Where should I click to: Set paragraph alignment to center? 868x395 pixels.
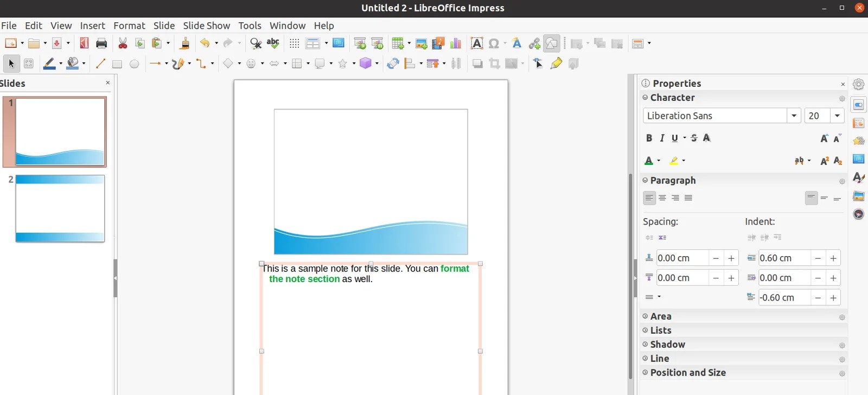tap(662, 198)
